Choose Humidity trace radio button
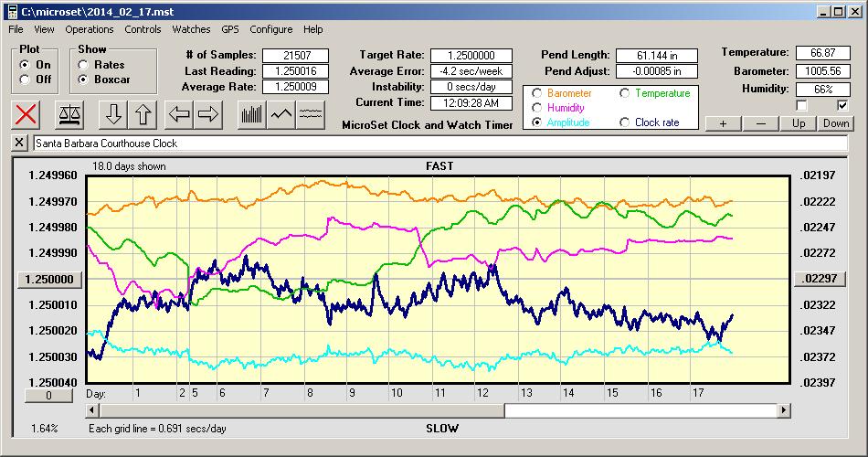This screenshot has width=868, height=457. [536, 108]
